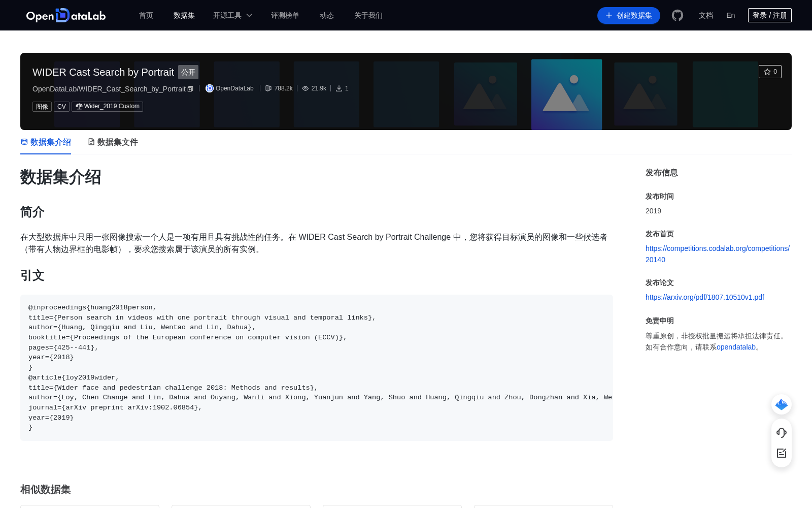Viewport: 812px width, 508px height.
Task: Open 文档 link in header
Action: coord(706,15)
